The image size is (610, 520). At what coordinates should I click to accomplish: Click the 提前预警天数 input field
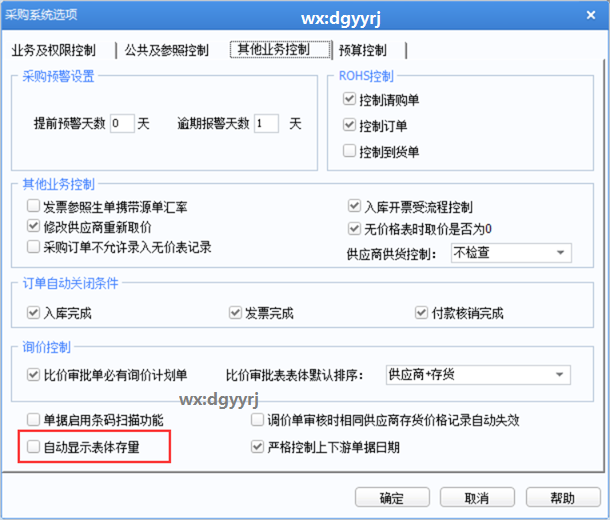(121, 124)
